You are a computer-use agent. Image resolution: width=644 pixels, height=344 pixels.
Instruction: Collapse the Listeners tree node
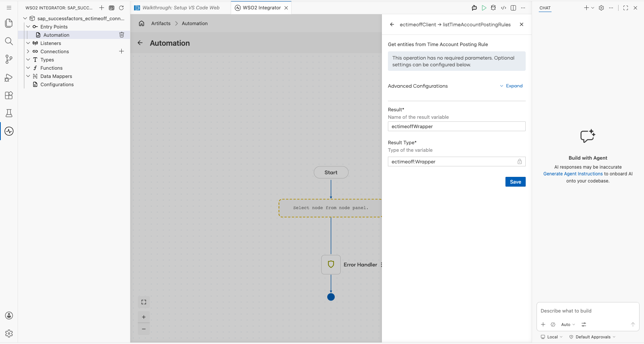tap(28, 43)
